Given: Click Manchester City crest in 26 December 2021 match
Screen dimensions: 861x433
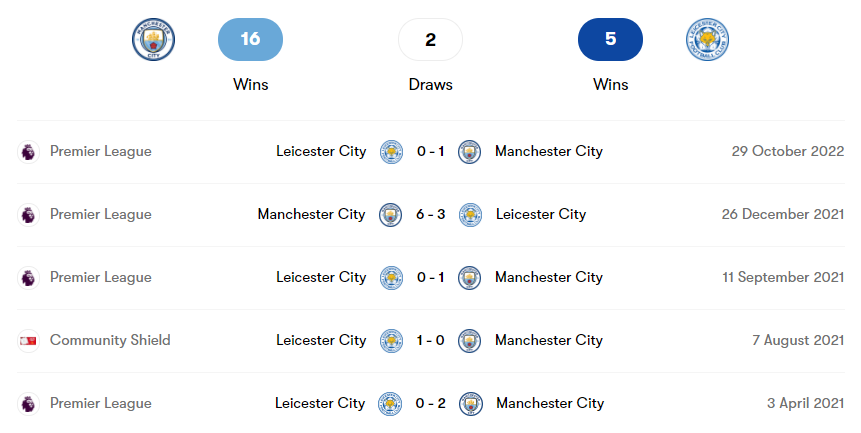Looking at the screenshot, I should pyautogui.click(x=390, y=215).
